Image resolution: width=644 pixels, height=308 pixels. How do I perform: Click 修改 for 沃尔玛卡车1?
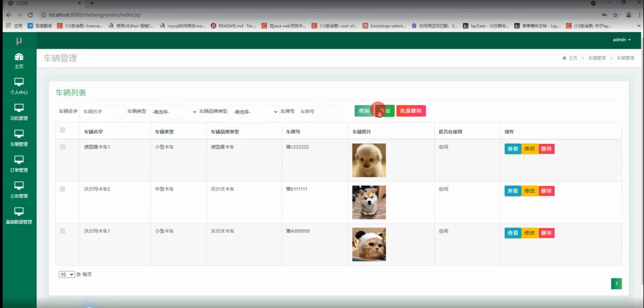coord(530,233)
